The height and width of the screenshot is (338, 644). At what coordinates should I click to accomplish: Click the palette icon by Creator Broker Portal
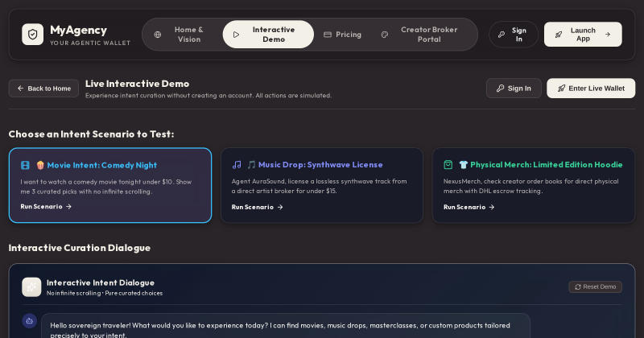click(x=385, y=35)
